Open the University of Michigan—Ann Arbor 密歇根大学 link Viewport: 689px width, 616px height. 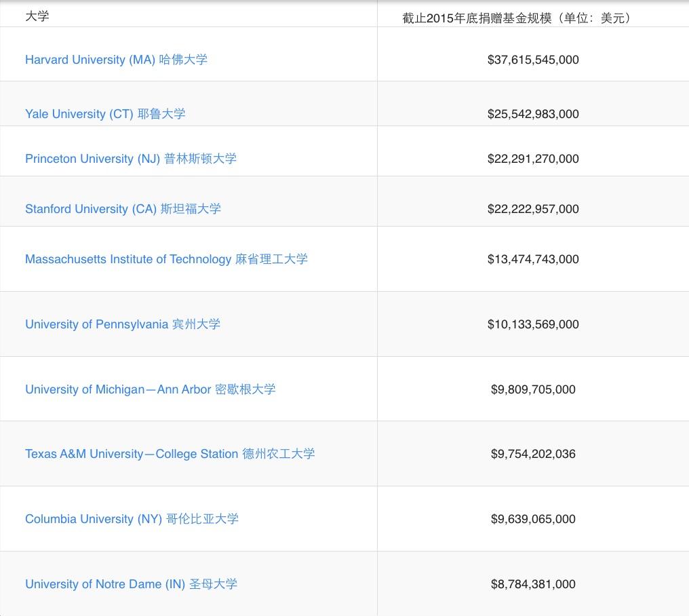pyautogui.click(x=151, y=389)
